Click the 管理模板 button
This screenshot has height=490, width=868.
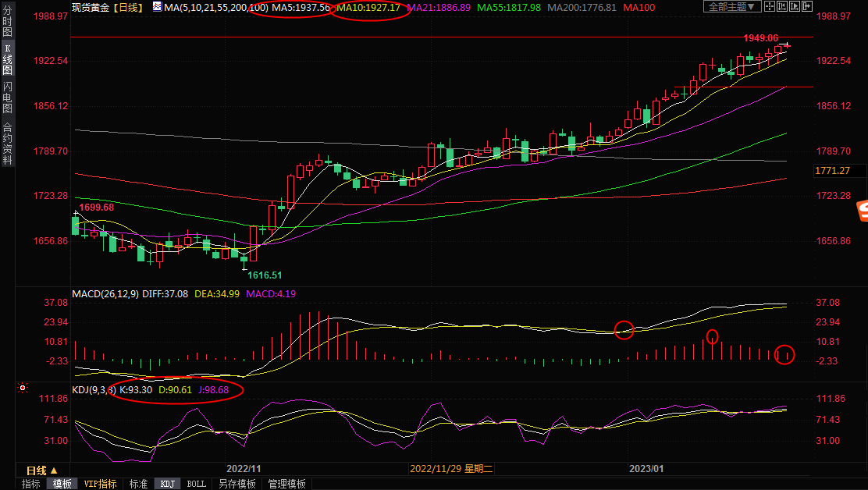coord(286,484)
